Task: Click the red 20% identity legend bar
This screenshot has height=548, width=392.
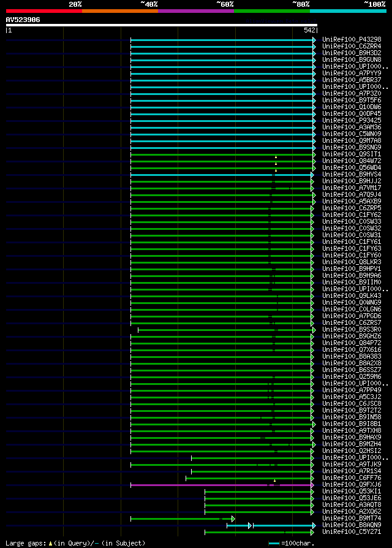Action: (44, 11)
